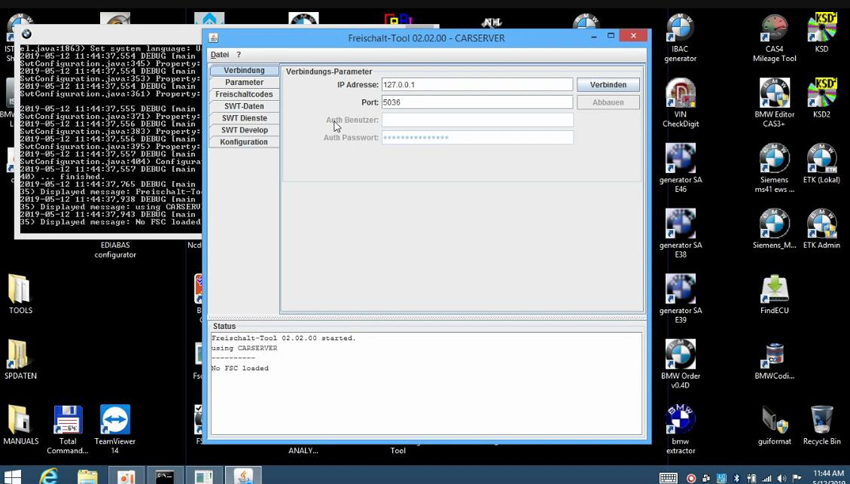The image size is (850, 484).
Task: Open the Windows Start button
Action: [12, 476]
